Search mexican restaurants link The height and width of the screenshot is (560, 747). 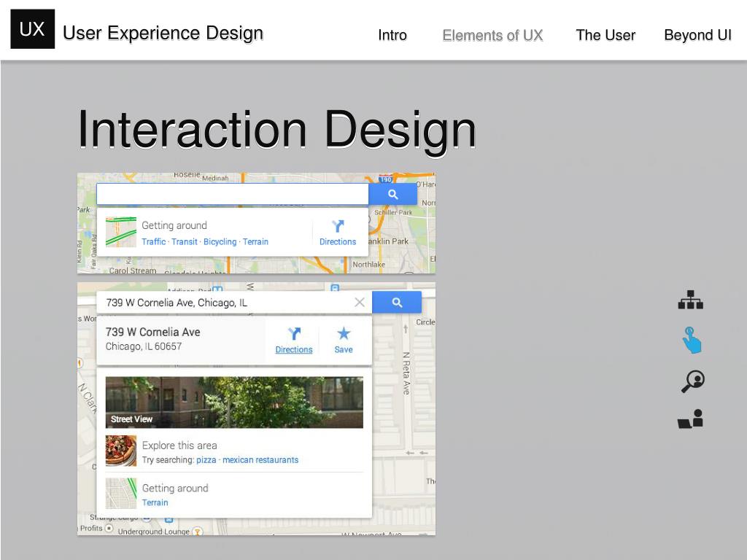tap(260, 460)
